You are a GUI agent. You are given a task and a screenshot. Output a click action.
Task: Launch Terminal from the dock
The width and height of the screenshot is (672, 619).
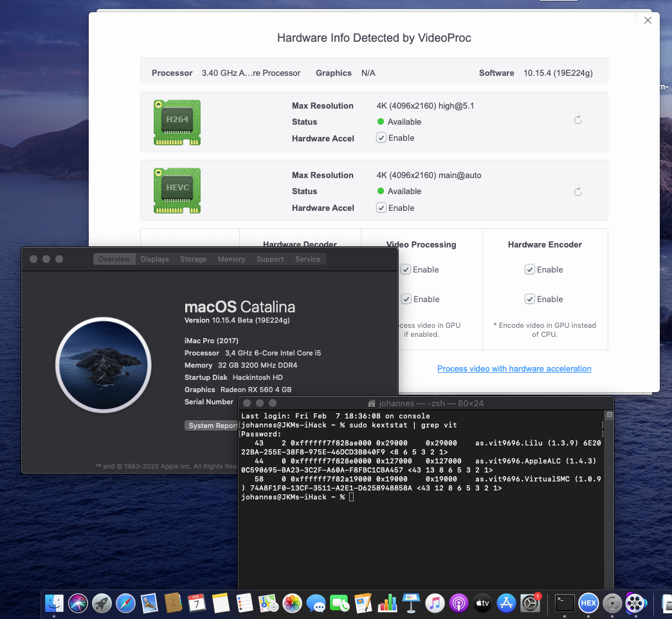click(565, 603)
